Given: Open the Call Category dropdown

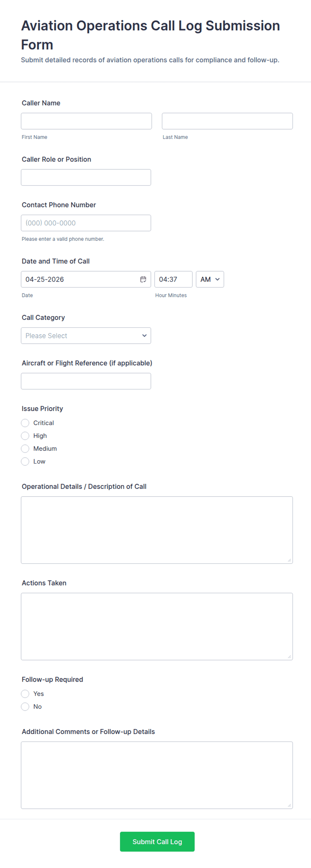Looking at the screenshot, I should [x=86, y=336].
